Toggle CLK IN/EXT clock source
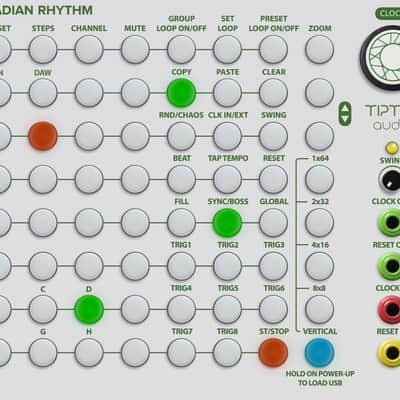400x400 pixels. coord(227,136)
